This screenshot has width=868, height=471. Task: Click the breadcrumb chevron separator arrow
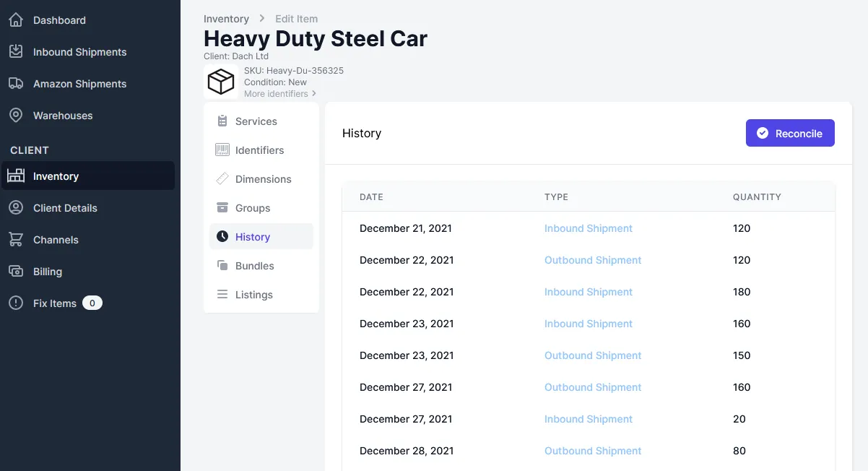click(262, 19)
